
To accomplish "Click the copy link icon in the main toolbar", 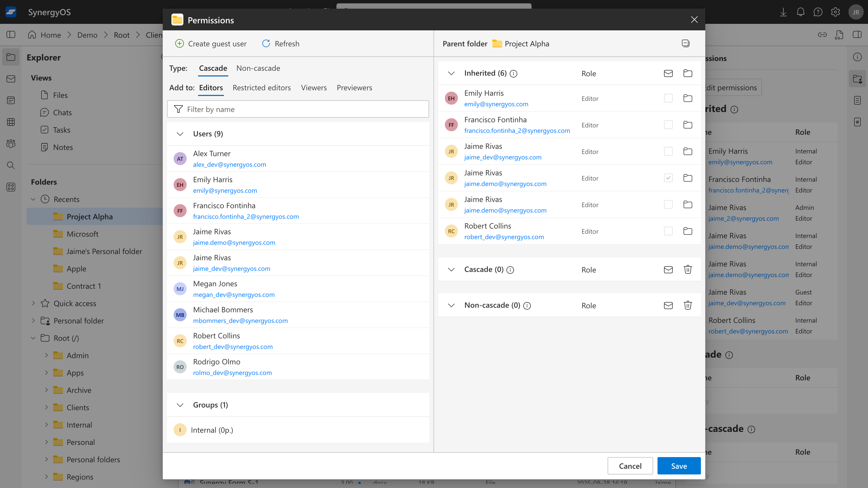I will pyautogui.click(x=822, y=35).
